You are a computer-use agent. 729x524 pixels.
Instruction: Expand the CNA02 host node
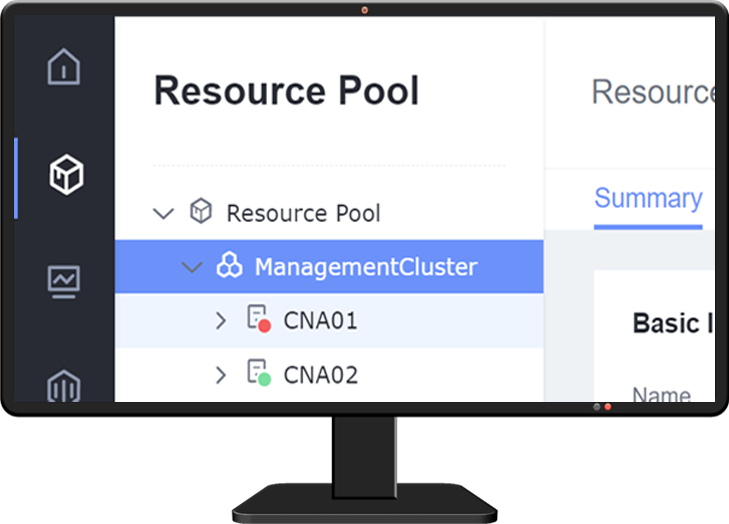click(x=221, y=375)
